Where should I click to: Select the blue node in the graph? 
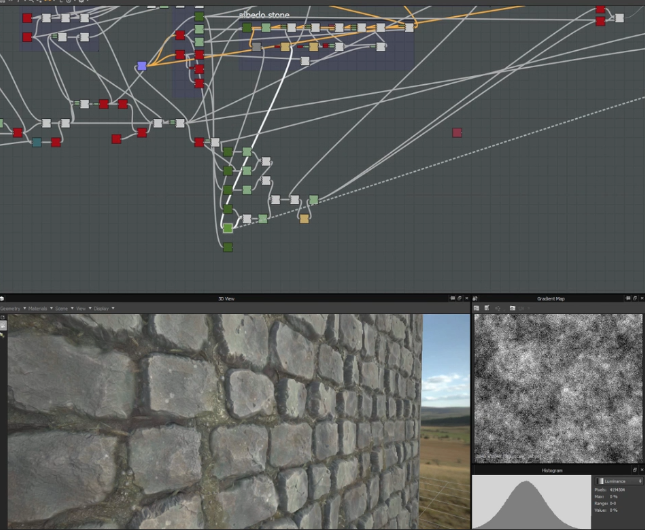click(x=141, y=66)
